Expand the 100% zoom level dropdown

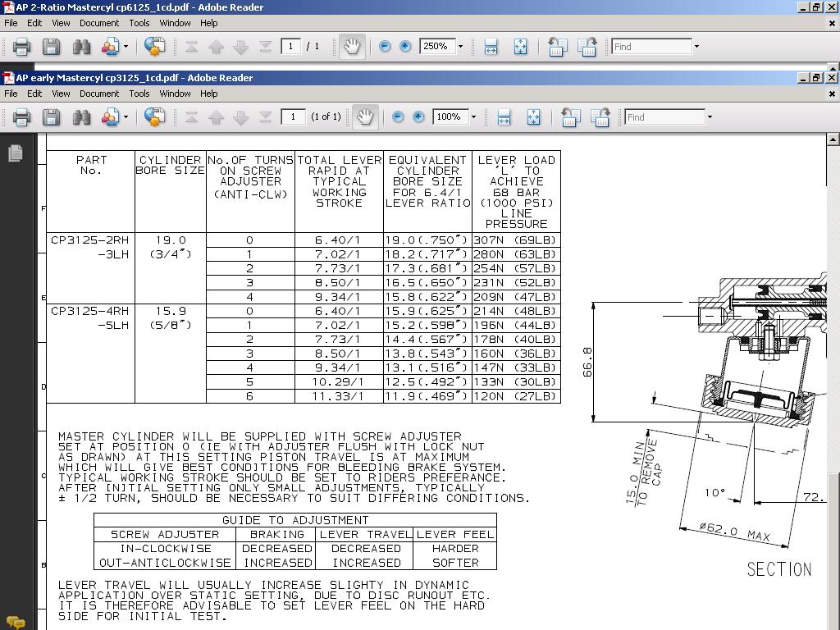click(473, 117)
